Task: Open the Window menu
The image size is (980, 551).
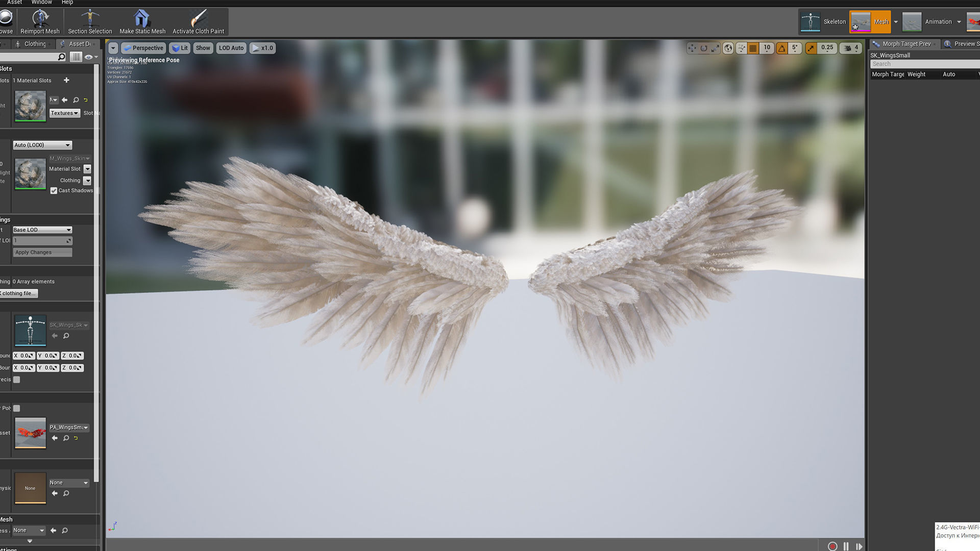Action: [x=42, y=3]
